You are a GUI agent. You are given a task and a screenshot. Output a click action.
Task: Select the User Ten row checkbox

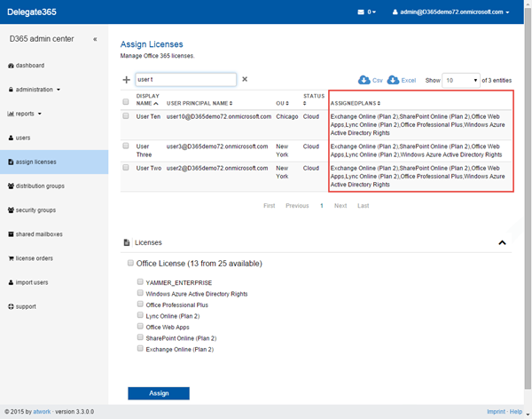[x=126, y=116]
